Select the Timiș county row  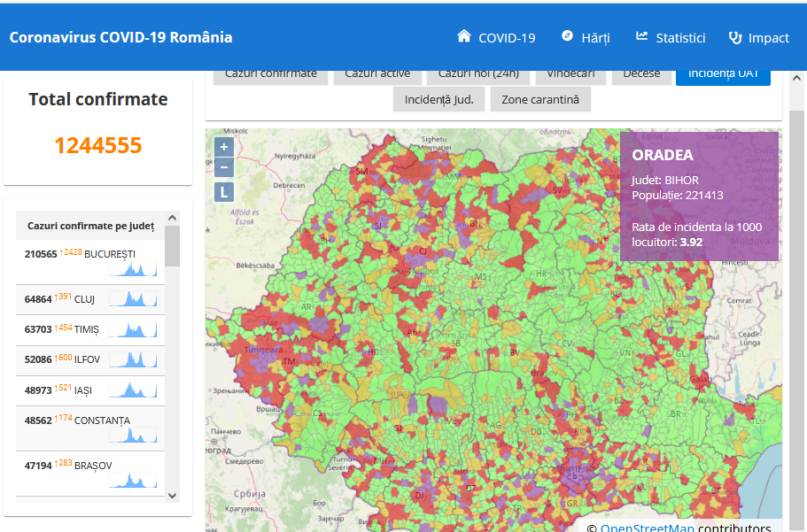click(x=90, y=330)
